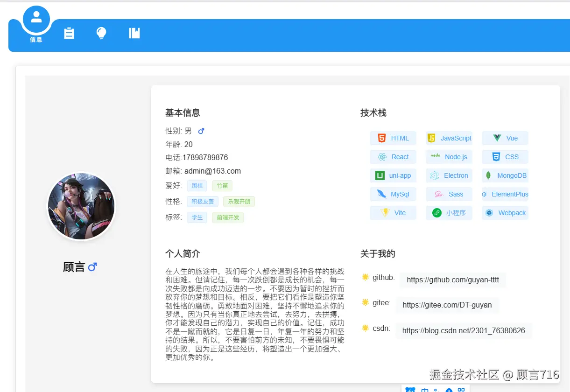Click the 积极友善 personality tag
Screen dimensions: 570x392
pyautogui.click(x=203, y=202)
